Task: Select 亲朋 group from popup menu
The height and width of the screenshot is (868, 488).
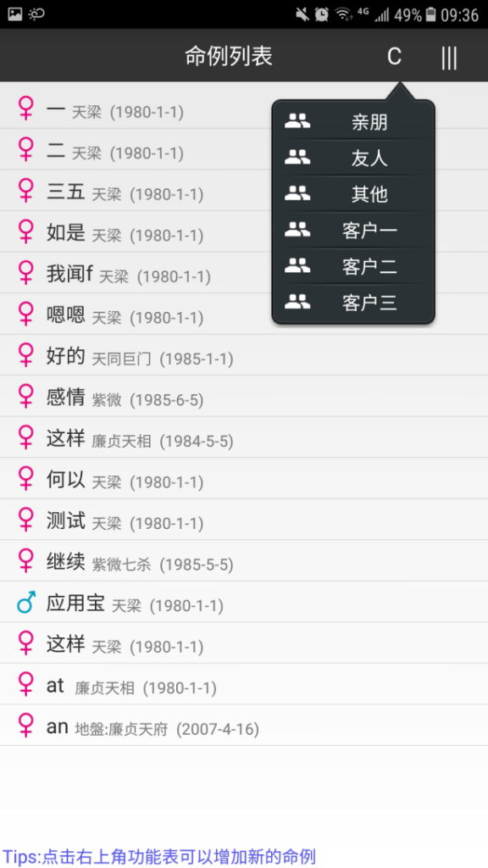Action: coord(353,121)
